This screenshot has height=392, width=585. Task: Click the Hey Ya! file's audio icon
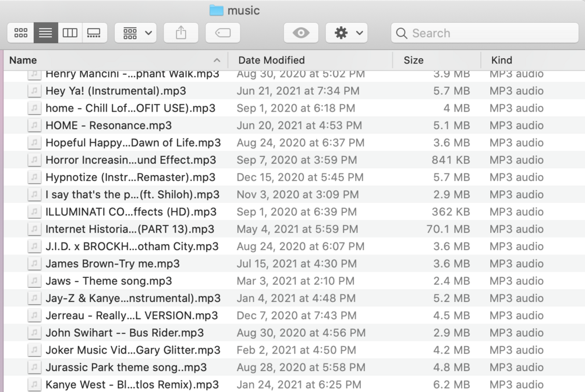[34, 91]
